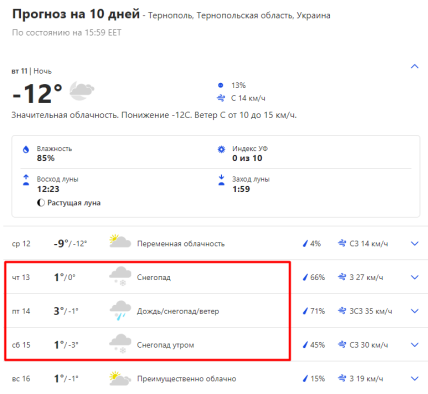428x394 pixels.
Task: Click the wind icon beside ЗСЗ 35 км/ч
Action: tap(342, 311)
